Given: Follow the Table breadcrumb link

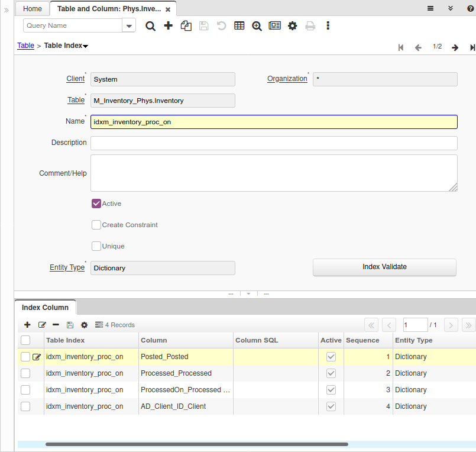Looking at the screenshot, I should pyautogui.click(x=25, y=46).
